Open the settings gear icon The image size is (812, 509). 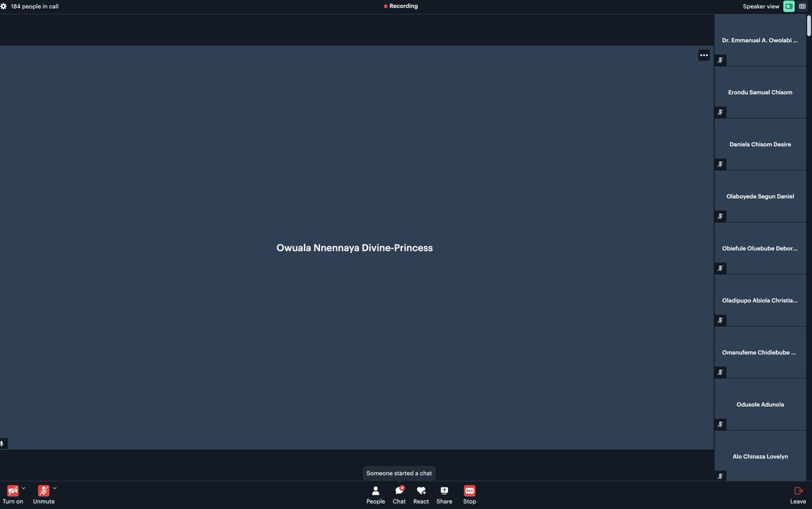point(3,6)
